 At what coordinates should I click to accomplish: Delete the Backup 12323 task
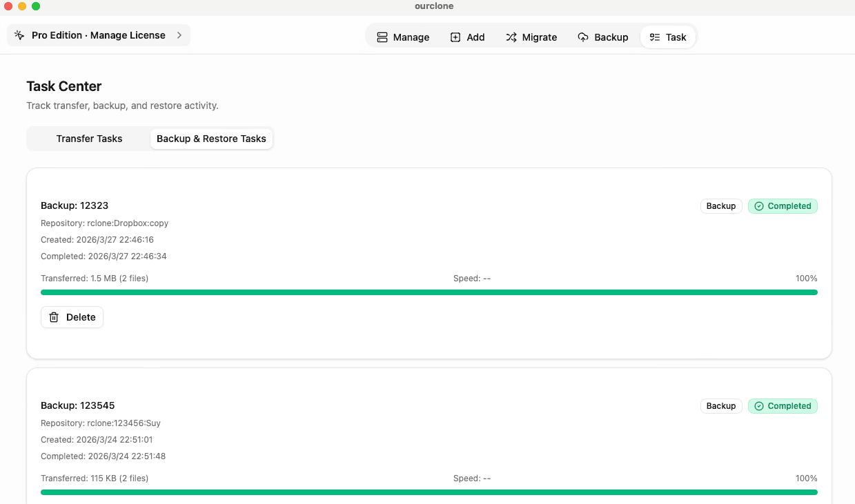click(72, 317)
